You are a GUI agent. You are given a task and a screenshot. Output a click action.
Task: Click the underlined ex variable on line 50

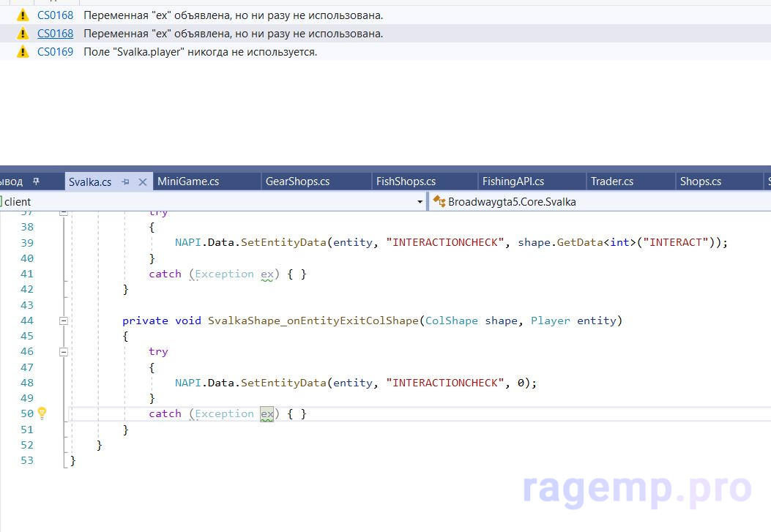pyautogui.click(x=267, y=414)
